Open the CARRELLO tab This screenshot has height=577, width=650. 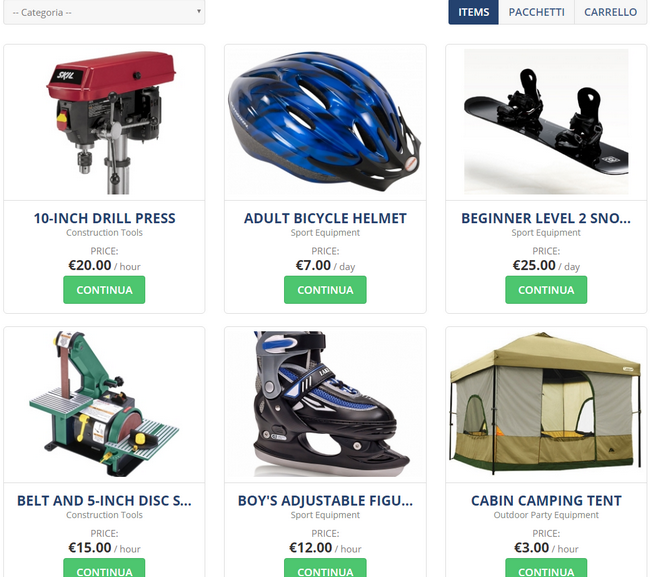point(610,12)
